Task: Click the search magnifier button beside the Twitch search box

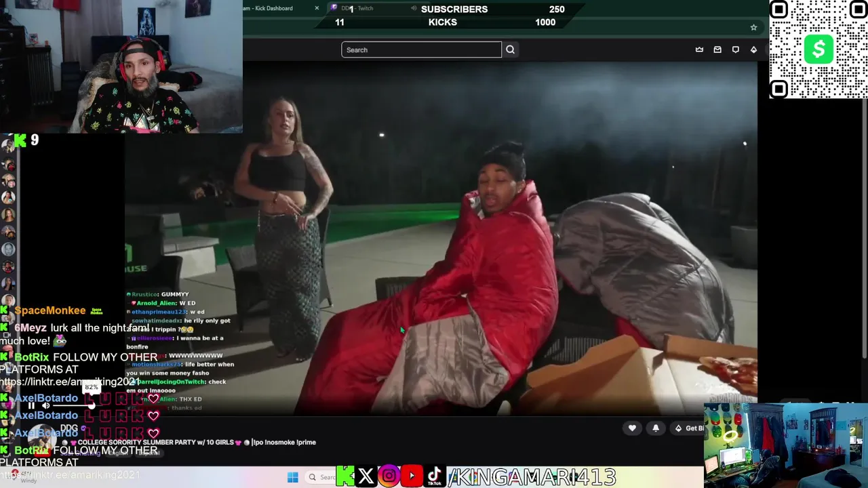Action: point(511,49)
